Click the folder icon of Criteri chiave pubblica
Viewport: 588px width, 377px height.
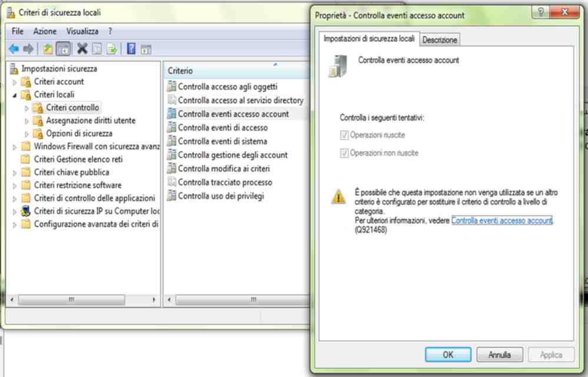click(x=25, y=172)
